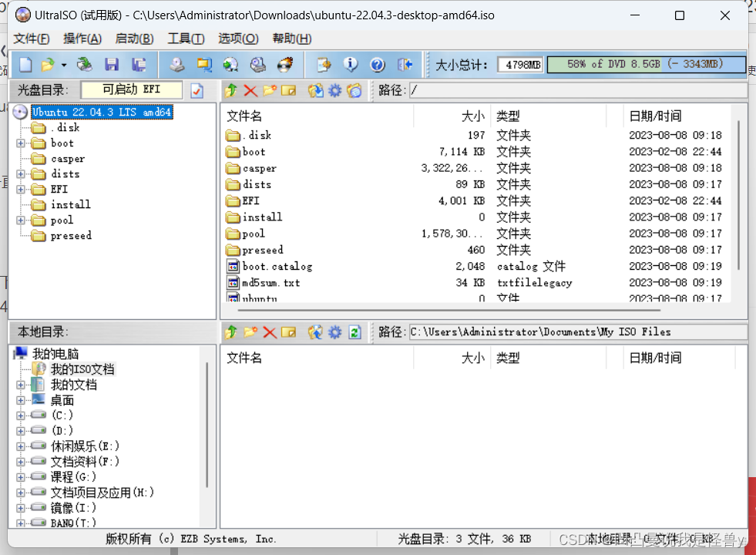Click the Exit door icon in toolbar

point(405,65)
